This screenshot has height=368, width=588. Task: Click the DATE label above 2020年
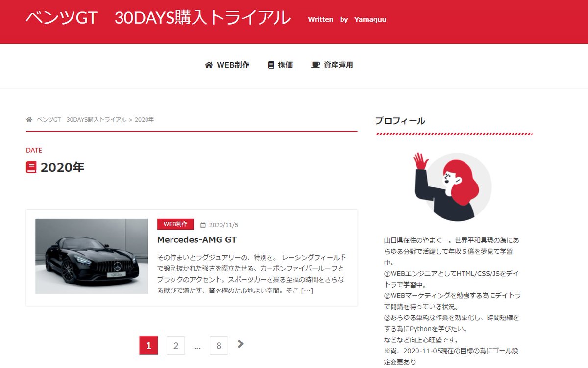click(34, 150)
